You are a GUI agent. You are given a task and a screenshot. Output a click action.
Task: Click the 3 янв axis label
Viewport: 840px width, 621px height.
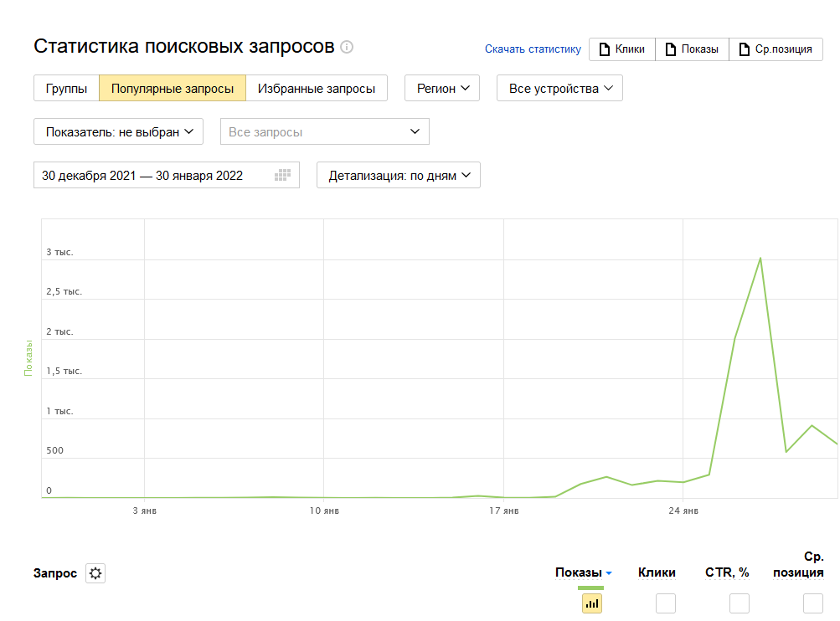click(145, 511)
